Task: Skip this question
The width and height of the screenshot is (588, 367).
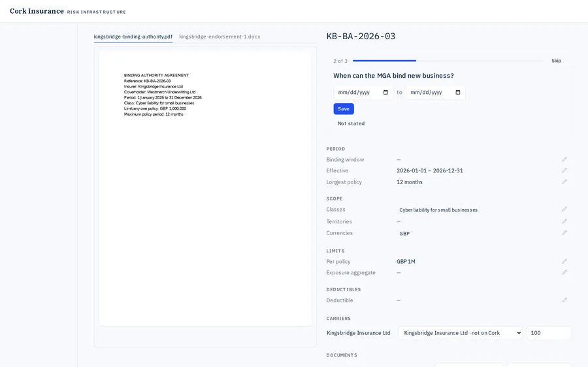Action: point(556,61)
